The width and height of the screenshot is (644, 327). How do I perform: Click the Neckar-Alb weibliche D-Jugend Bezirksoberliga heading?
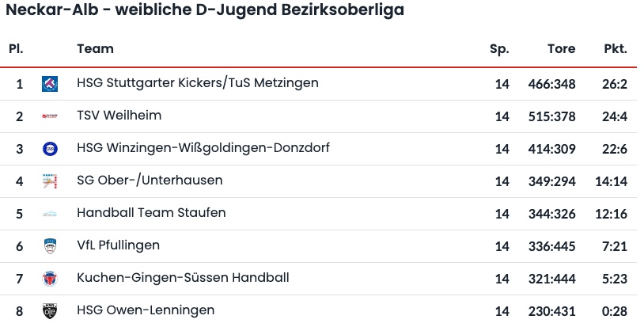click(205, 10)
